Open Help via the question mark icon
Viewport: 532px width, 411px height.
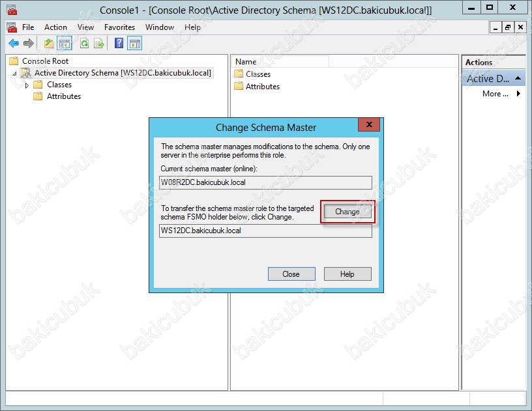pyautogui.click(x=119, y=43)
